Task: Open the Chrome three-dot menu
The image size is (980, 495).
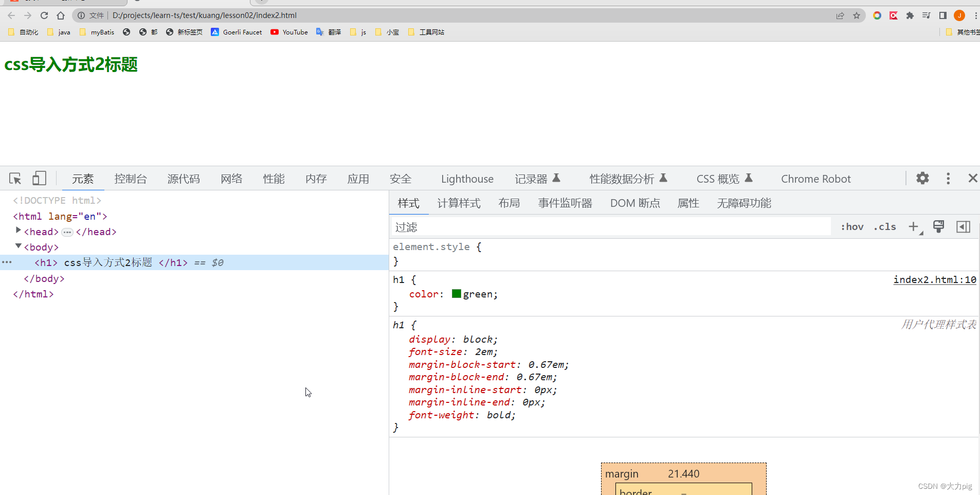Action: (975, 15)
